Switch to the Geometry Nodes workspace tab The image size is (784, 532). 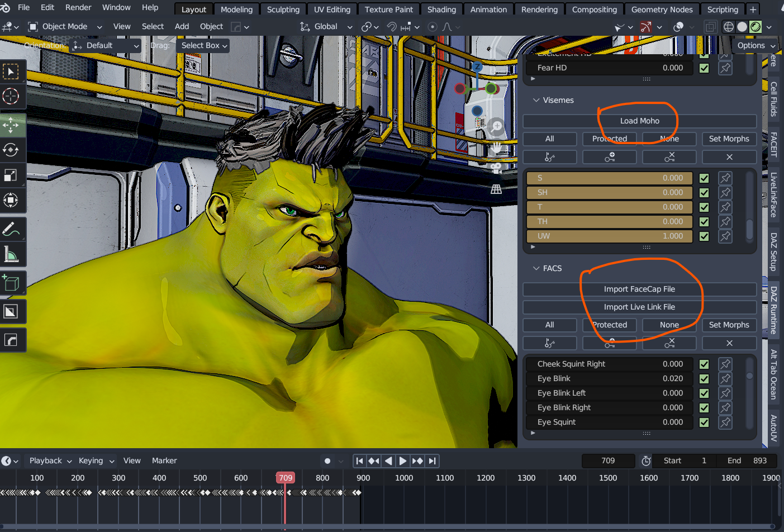pyautogui.click(x=662, y=9)
